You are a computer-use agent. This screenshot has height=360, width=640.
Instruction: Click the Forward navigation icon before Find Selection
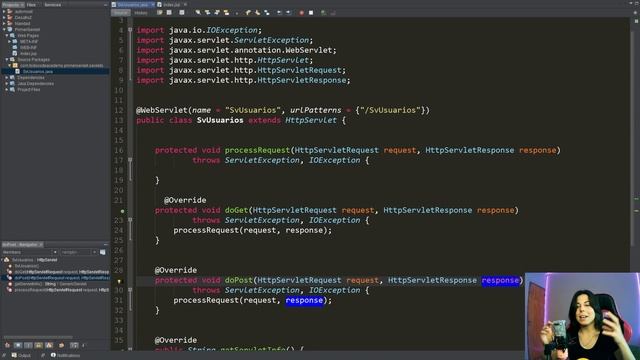182,13
